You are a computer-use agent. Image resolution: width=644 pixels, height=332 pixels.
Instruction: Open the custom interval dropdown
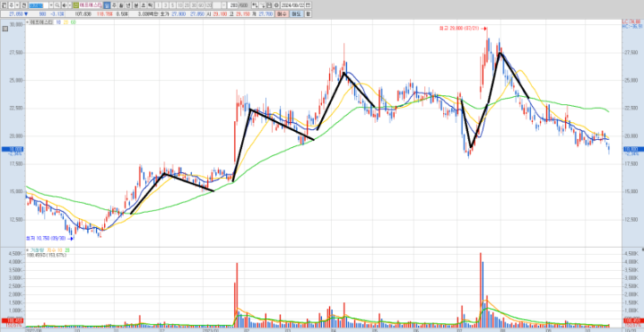[224, 5]
